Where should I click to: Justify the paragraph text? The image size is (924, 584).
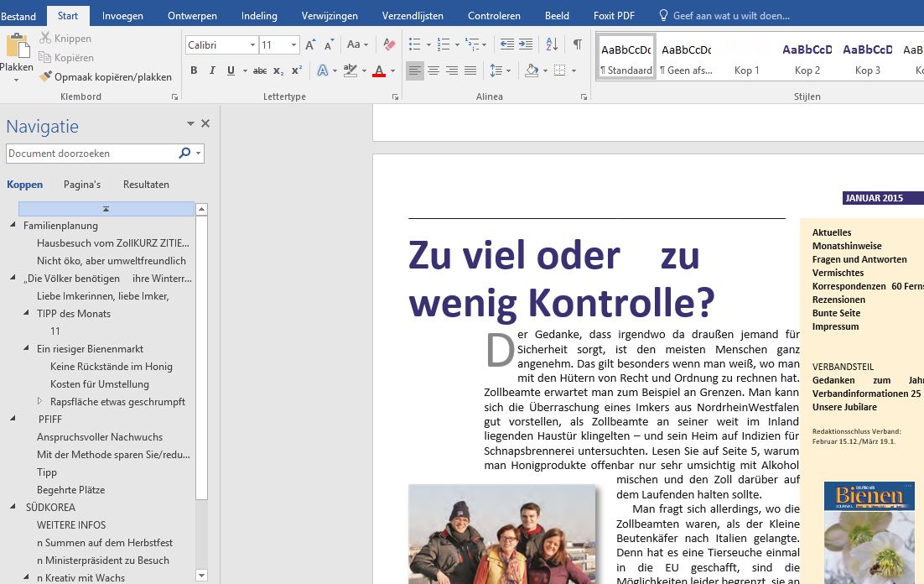tap(470, 70)
